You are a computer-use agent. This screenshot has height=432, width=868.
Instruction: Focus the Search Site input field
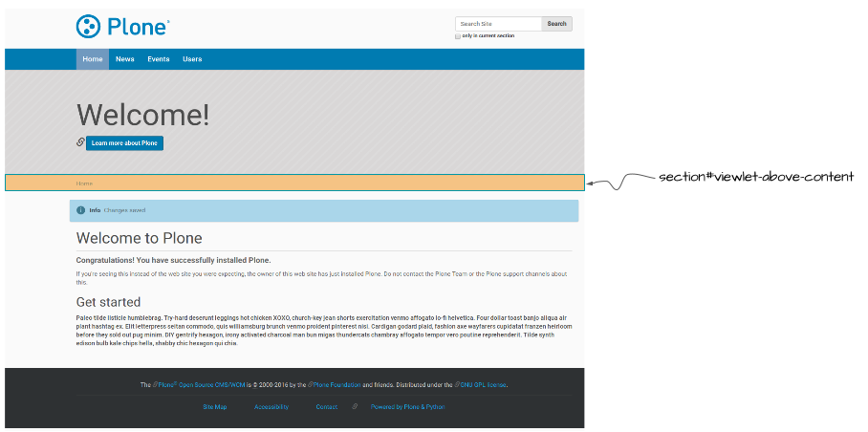click(498, 24)
